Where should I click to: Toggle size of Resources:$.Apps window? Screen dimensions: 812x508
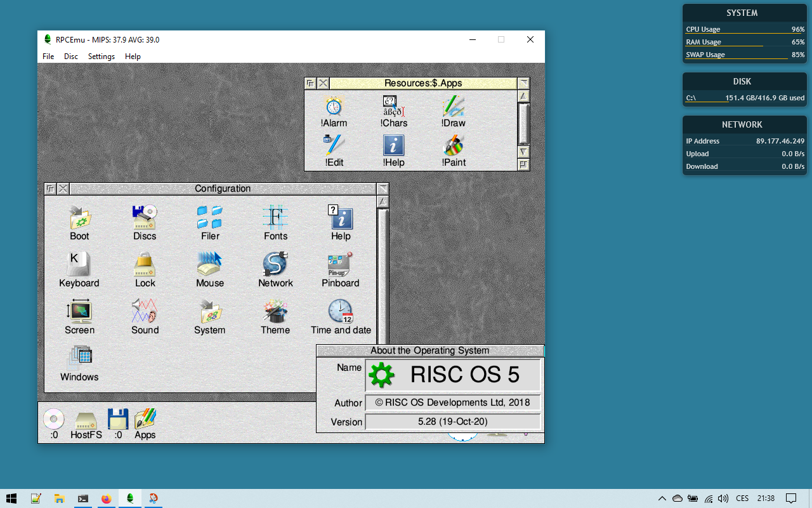coord(523,83)
